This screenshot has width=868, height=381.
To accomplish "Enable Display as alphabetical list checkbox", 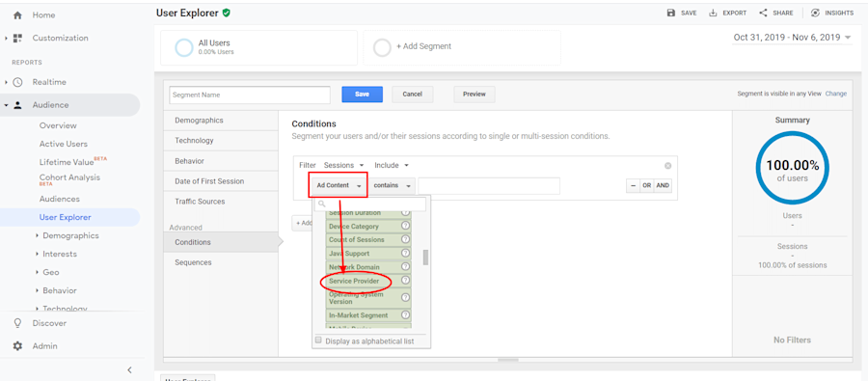I will (x=318, y=340).
